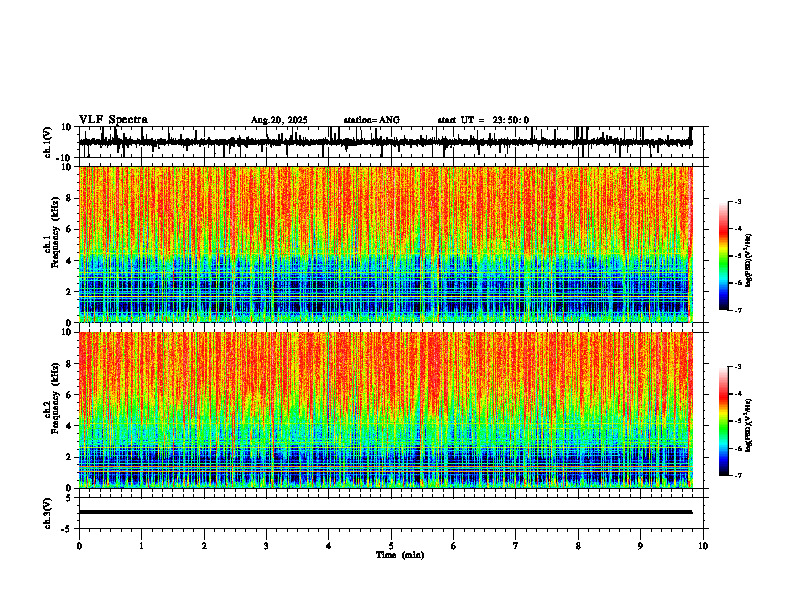Image resolution: width=792 pixels, height=612 pixels.
Task: Click the "station=ANG" header text
Action: coord(372,120)
